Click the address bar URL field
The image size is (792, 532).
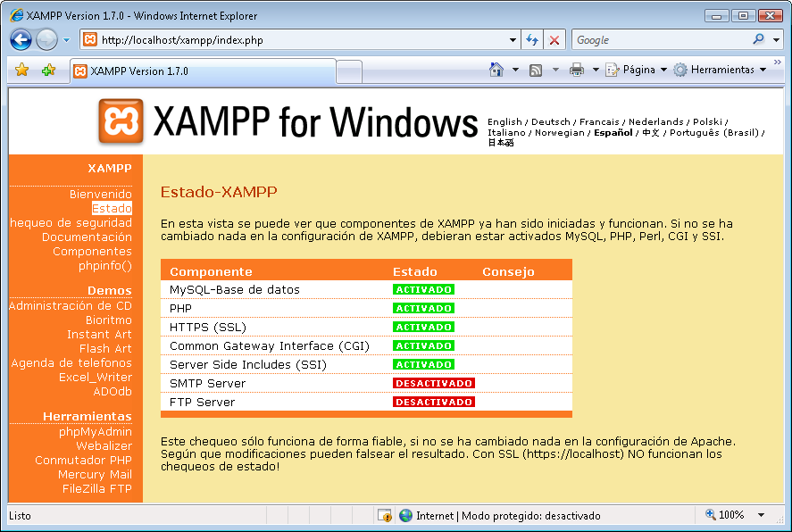click(x=298, y=40)
